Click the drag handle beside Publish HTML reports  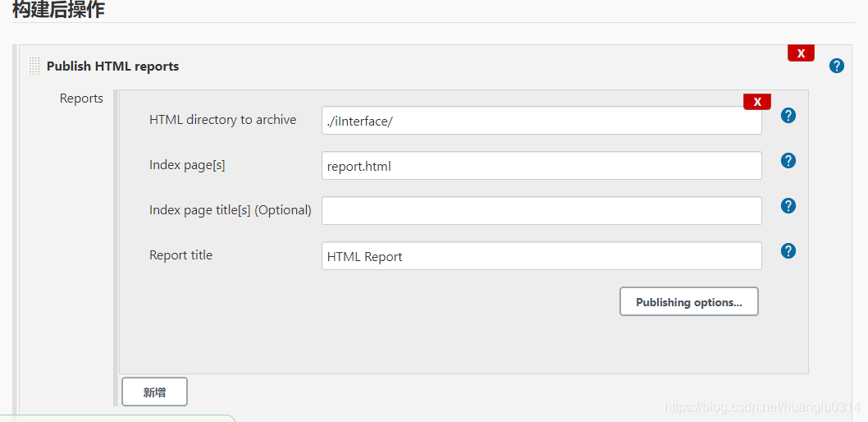[x=34, y=66]
